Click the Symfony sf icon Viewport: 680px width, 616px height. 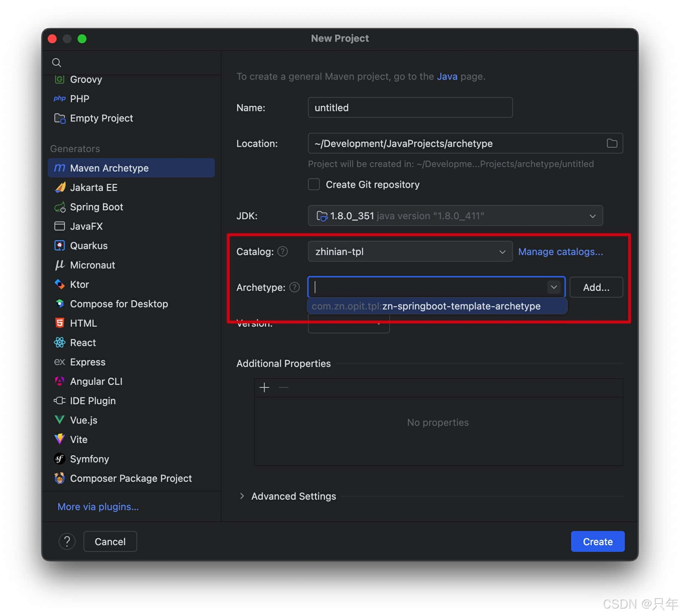click(x=59, y=459)
